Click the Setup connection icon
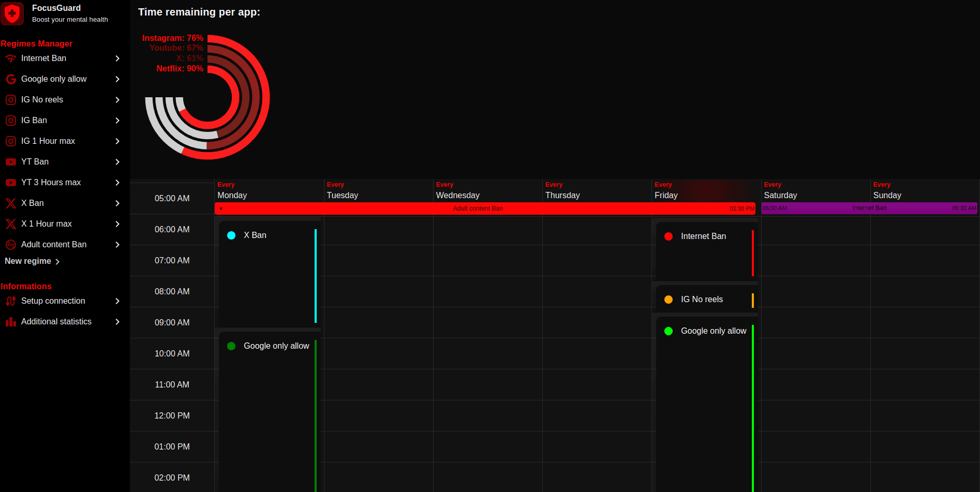 tap(11, 301)
